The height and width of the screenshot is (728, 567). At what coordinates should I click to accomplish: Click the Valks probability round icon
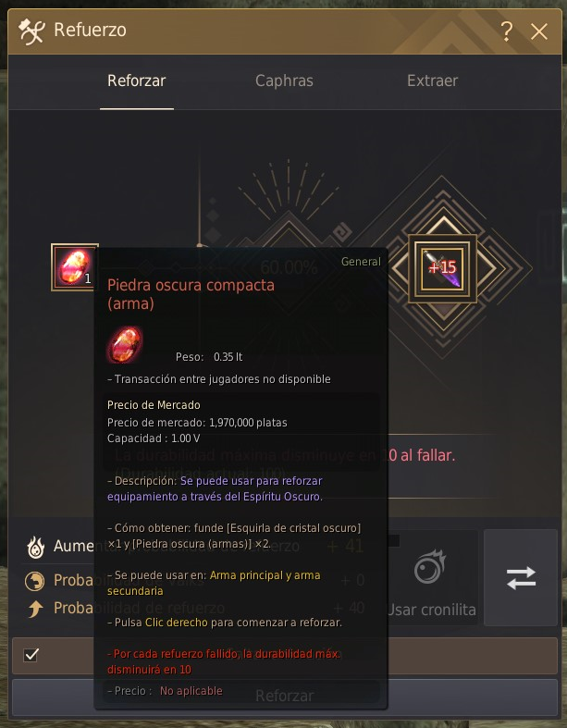(x=35, y=581)
